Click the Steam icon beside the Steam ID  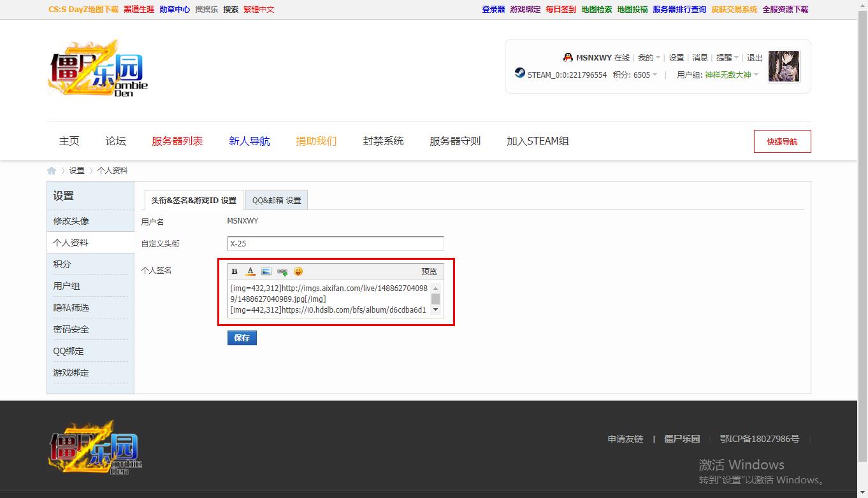pyautogui.click(x=519, y=73)
